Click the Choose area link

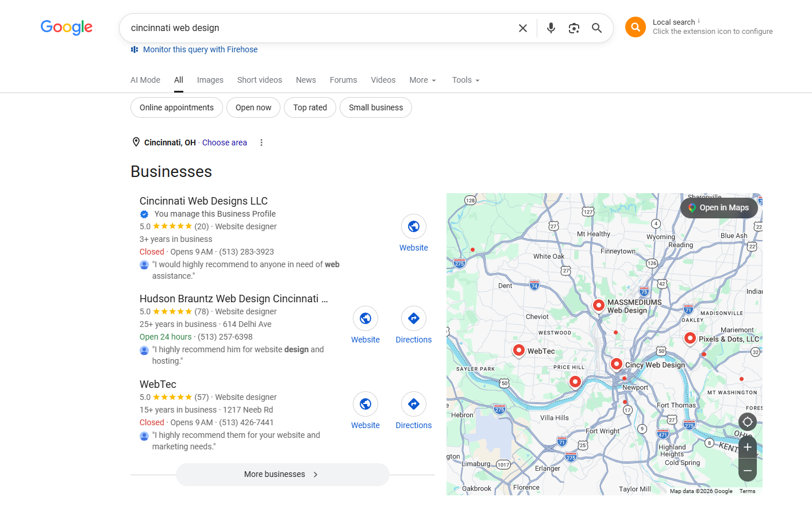pos(225,143)
